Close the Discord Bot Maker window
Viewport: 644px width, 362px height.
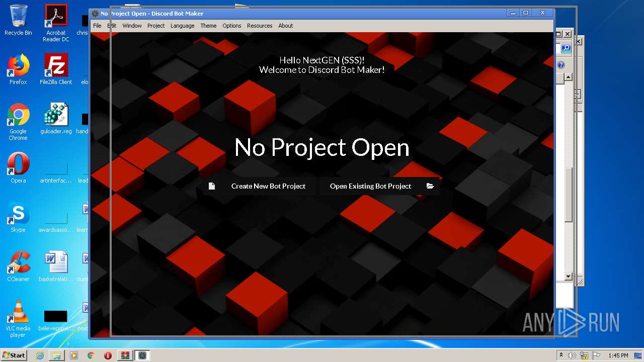tap(542, 13)
